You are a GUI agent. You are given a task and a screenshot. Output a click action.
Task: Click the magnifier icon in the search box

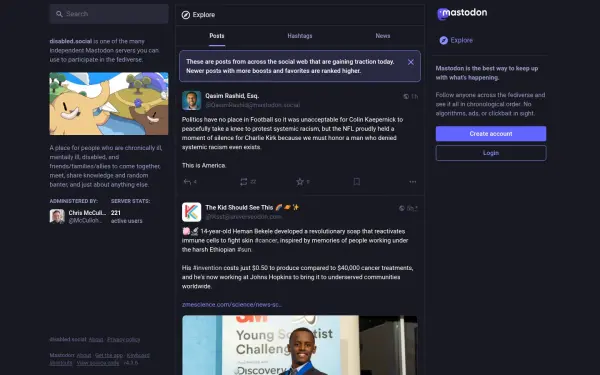click(x=59, y=14)
